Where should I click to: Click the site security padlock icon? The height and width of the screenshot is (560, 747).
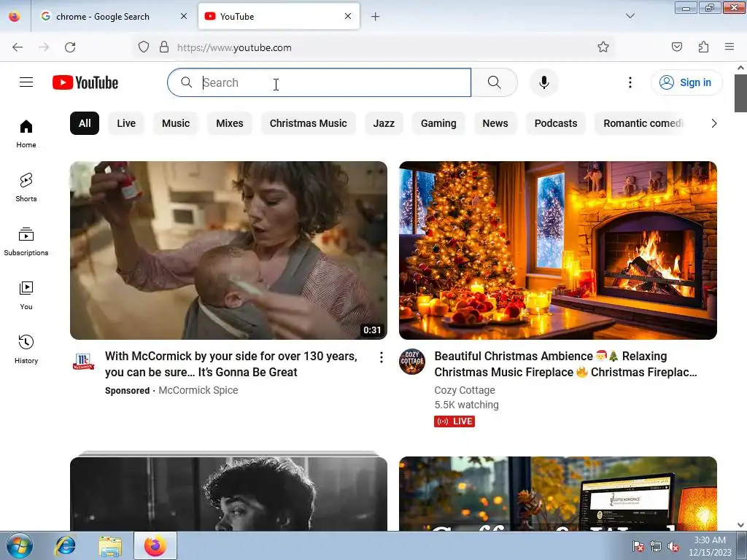(164, 47)
